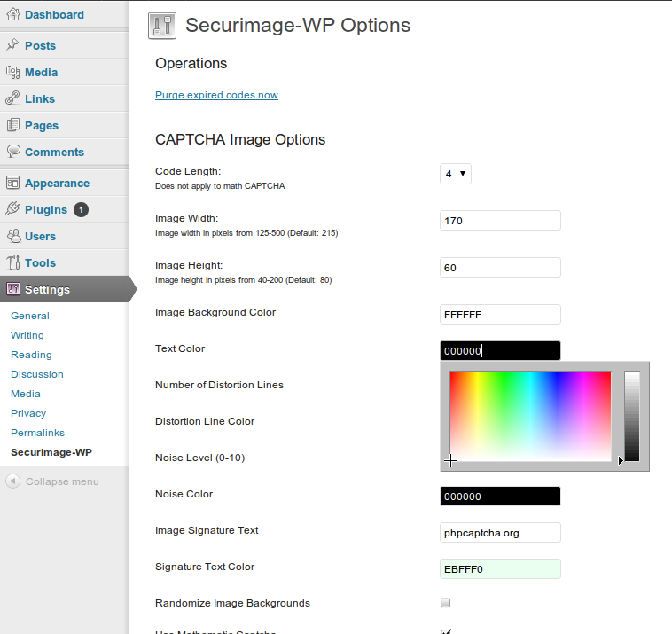Click the brightness slider bar
The width and height of the screenshot is (672, 634).
[632, 416]
